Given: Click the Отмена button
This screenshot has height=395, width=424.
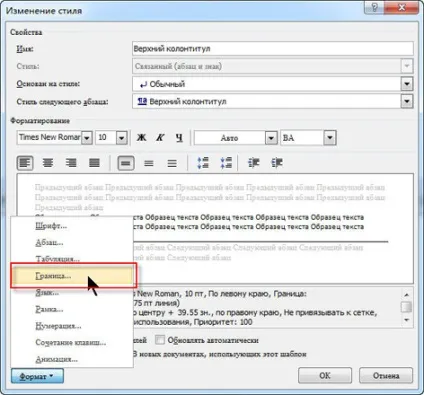Looking at the screenshot, I should (x=386, y=376).
